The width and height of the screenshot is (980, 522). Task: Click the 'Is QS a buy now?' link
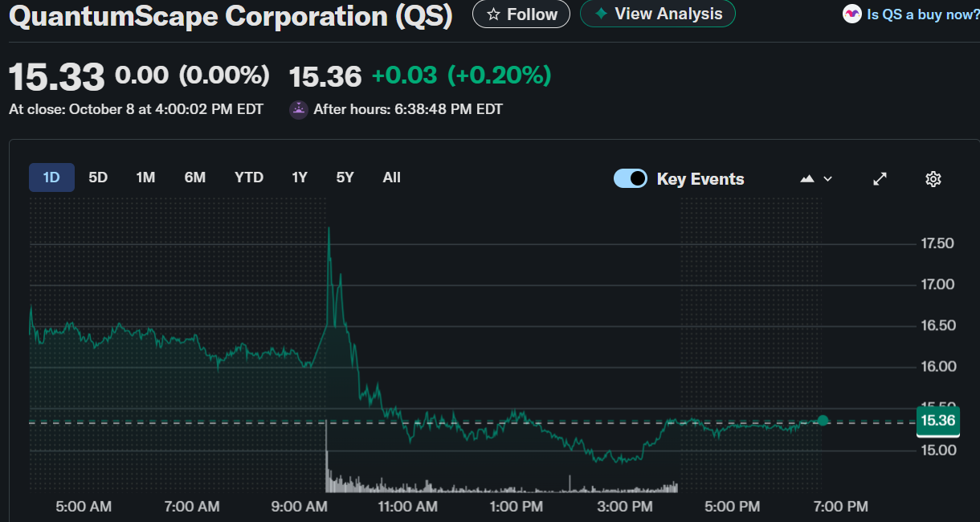tap(922, 14)
